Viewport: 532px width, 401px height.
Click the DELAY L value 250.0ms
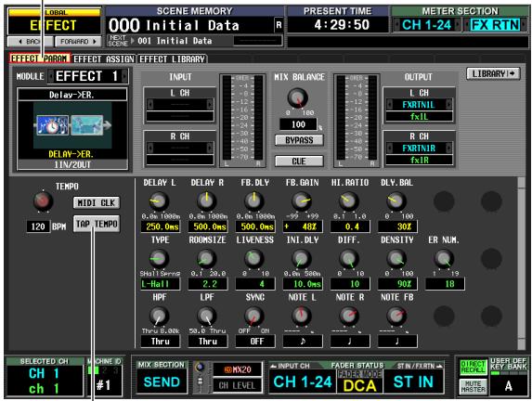click(x=160, y=226)
